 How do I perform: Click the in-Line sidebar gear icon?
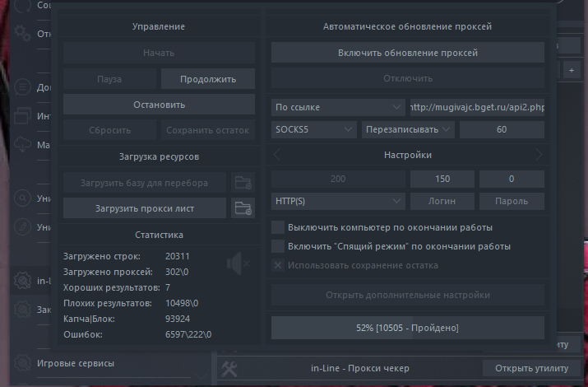22,281
